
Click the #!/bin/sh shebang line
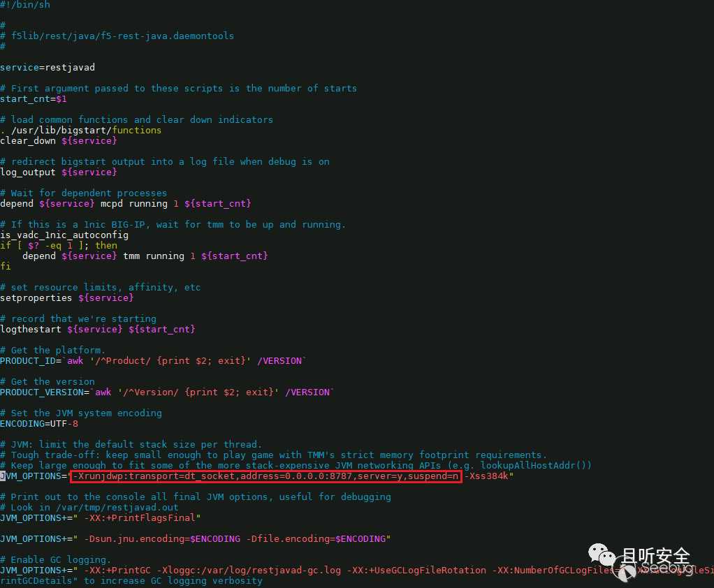[25, 5]
